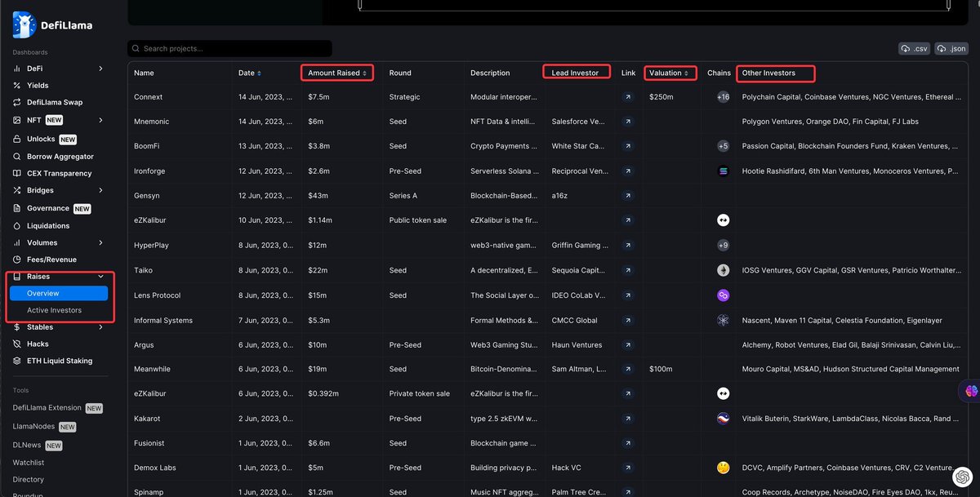Expand the NFT submenu chevron

[x=100, y=120]
